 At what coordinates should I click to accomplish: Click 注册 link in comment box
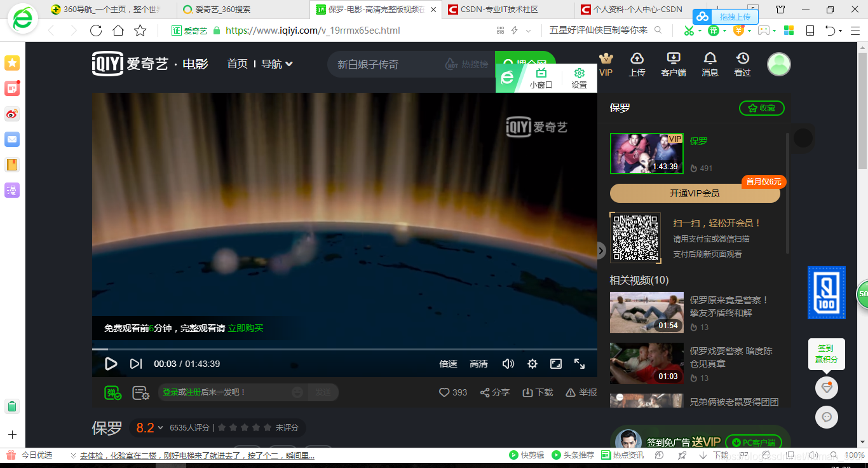(193, 392)
